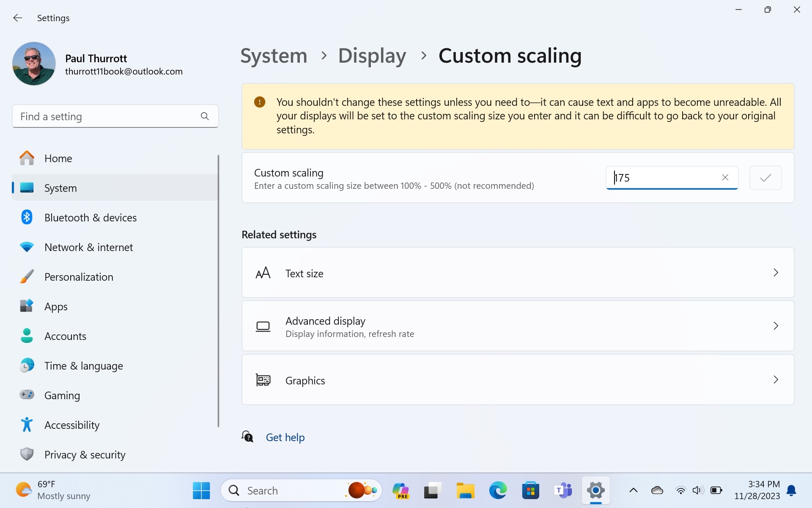Viewport: 812px width, 508px height.
Task: Click inside the custom scaling input field
Action: [x=664, y=178]
